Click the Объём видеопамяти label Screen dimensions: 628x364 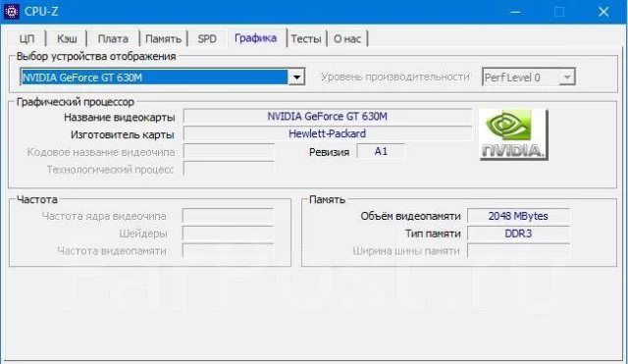(x=410, y=216)
